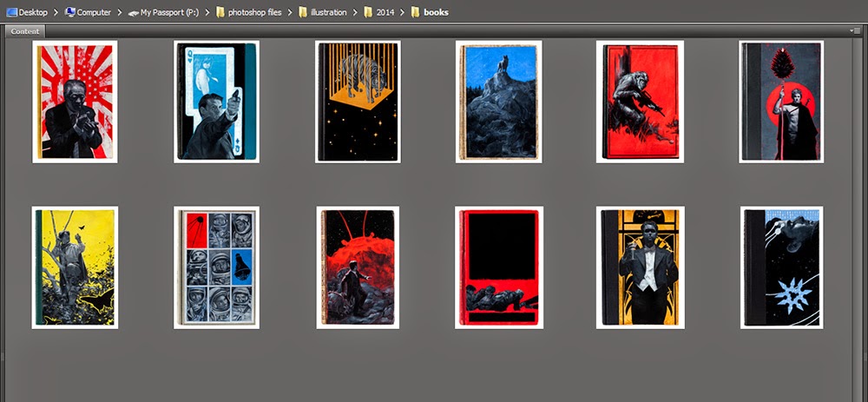Image resolution: width=868 pixels, height=402 pixels.
Task: Expand the chevron after illustration
Action: pos(355,12)
